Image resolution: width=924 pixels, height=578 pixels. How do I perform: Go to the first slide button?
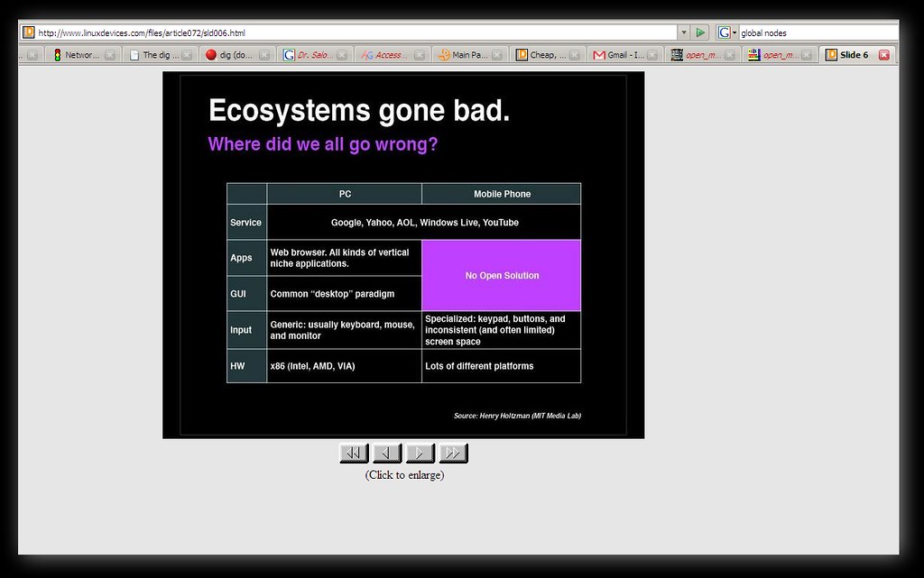(354, 453)
